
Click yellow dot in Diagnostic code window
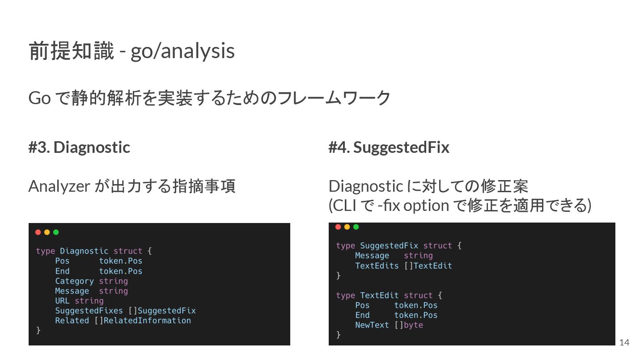click(47, 232)
